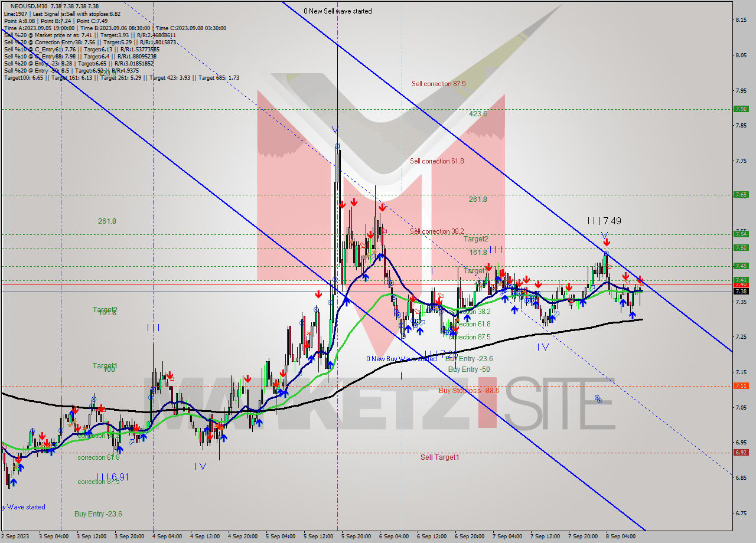Image resolution: width=756 pixels, height=543 pixels.
Task: Click the '3 Sep 04:00' time axis label
Action: (54, 537)
